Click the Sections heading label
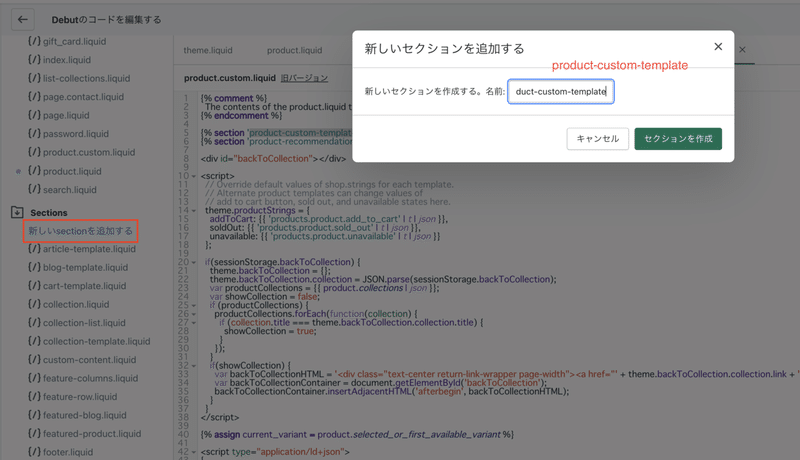This screenshot has width=800, height=460. coord(49,213)
